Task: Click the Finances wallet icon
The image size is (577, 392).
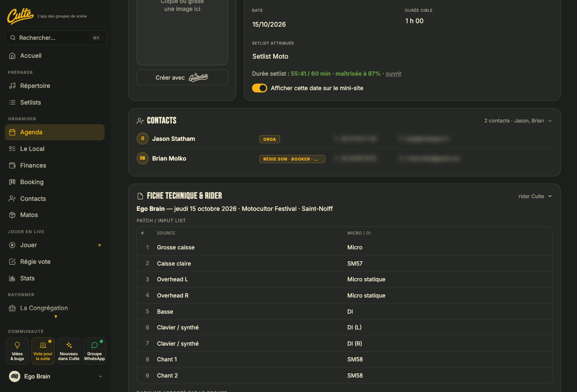Action: [12, 165]
